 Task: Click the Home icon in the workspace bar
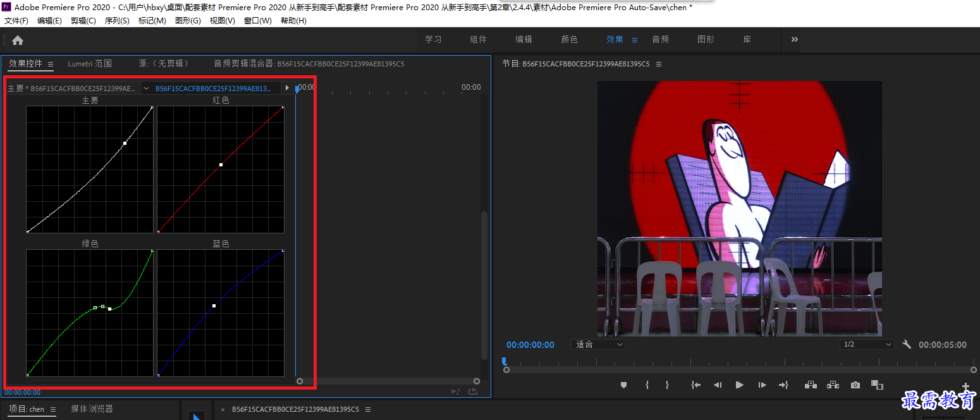point(18,40)
